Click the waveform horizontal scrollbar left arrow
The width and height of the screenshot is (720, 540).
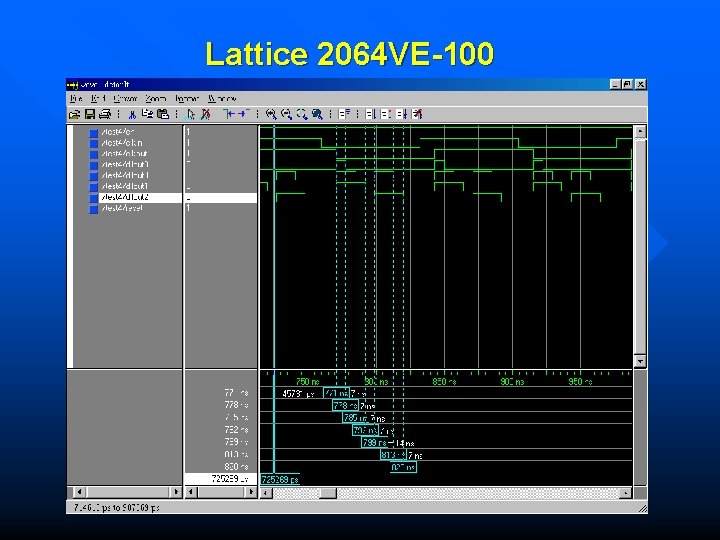point(266,493)
